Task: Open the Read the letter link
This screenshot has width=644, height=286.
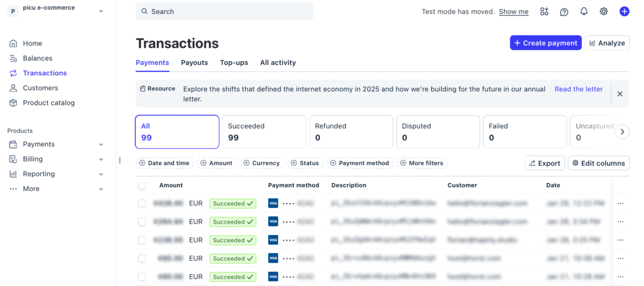Action: [x=579, y=89]
